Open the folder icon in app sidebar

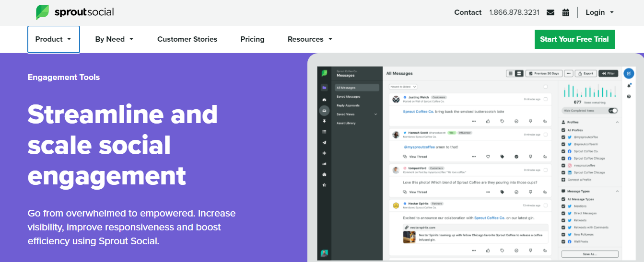coord(325,88)
